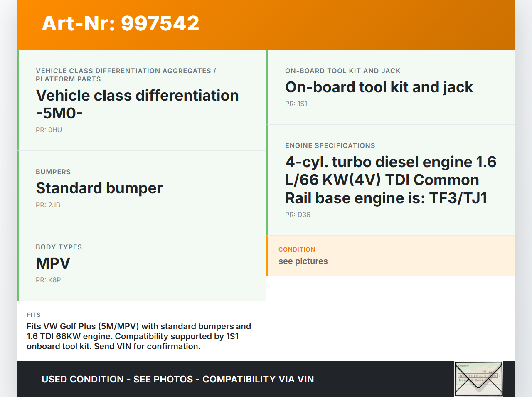Click the 'BUMPERS' category label

tap(53, 172)
